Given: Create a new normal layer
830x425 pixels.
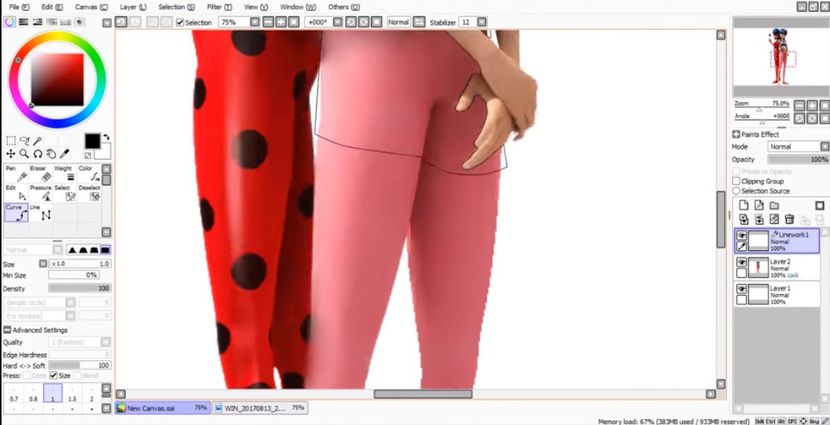Looking at the screenshot, I should 744,205.
